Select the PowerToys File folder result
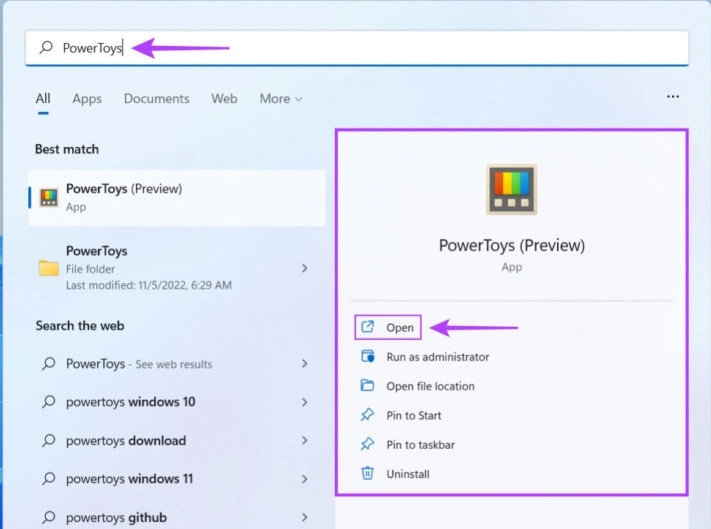This screenshot has height=529, width=711. [177, 268]
